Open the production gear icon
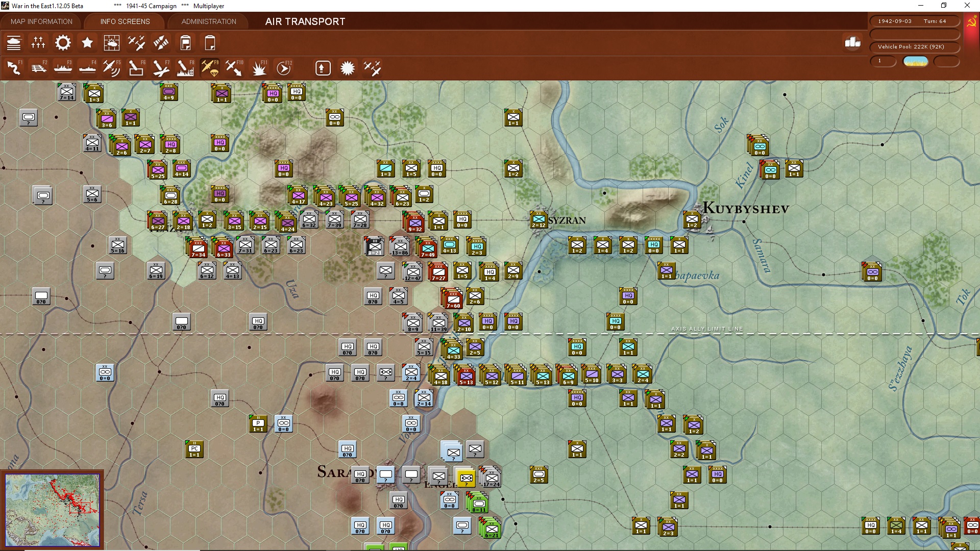Viewport: 980px width, 551px height. (63, 43)
